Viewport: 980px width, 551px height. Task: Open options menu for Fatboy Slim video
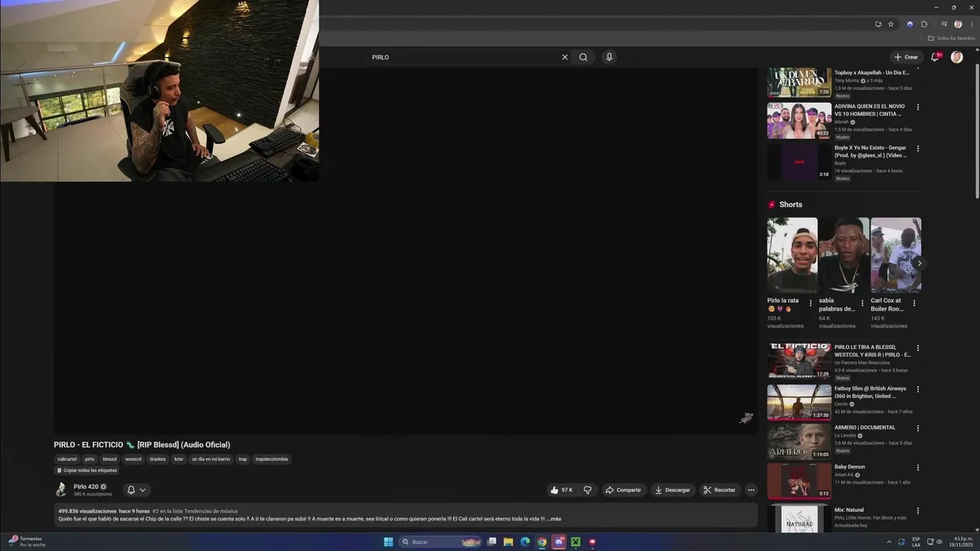(x=918, y=390)
